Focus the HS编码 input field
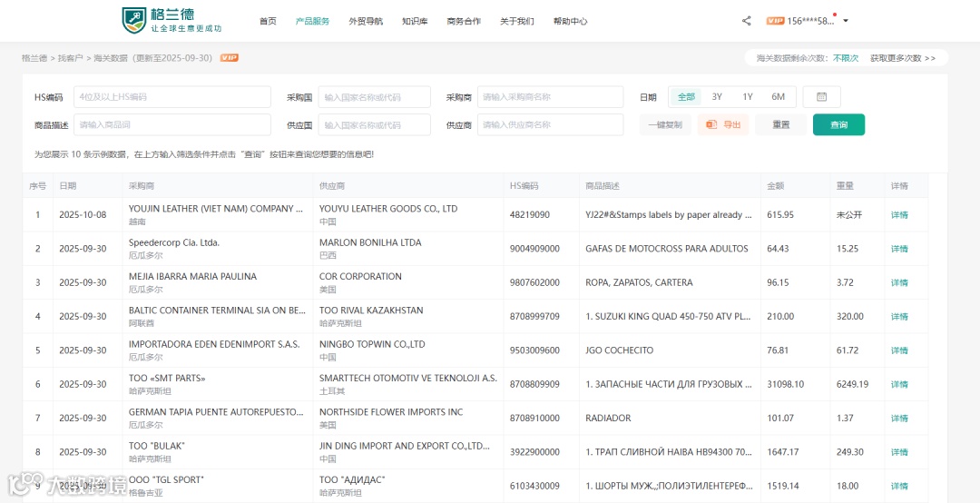This screenshot has height=503, width=980. (172, 97)
